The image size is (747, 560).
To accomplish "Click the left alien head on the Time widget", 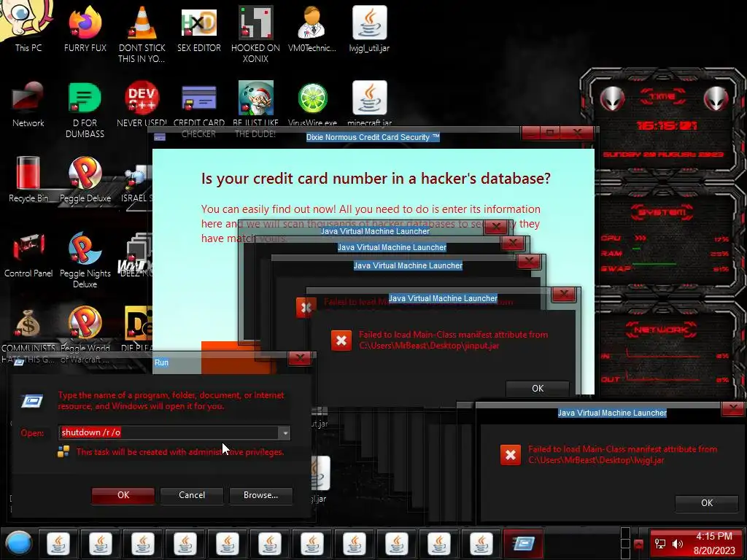I will [612, 99].
